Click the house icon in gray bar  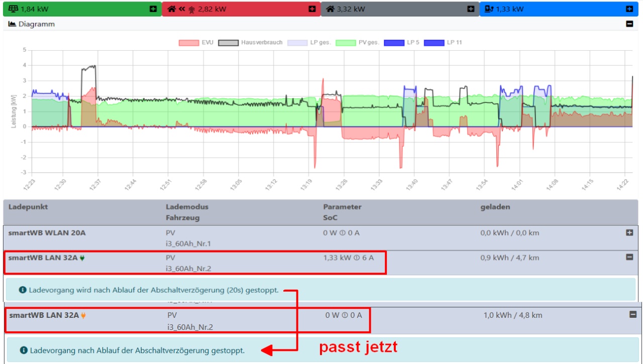330,9
